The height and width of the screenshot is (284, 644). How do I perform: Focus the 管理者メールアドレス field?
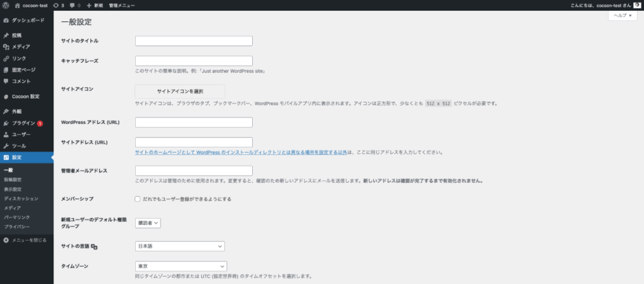click(x=194, y=171)
